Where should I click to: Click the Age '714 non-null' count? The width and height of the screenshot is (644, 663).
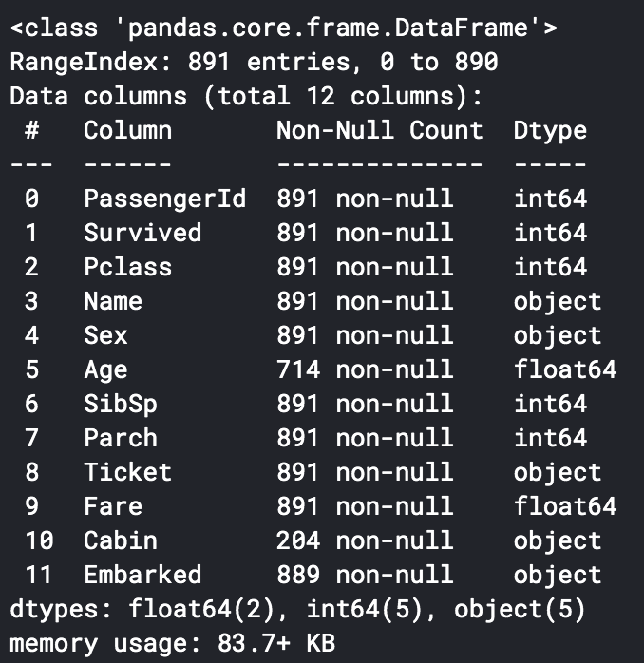point(365,370)
